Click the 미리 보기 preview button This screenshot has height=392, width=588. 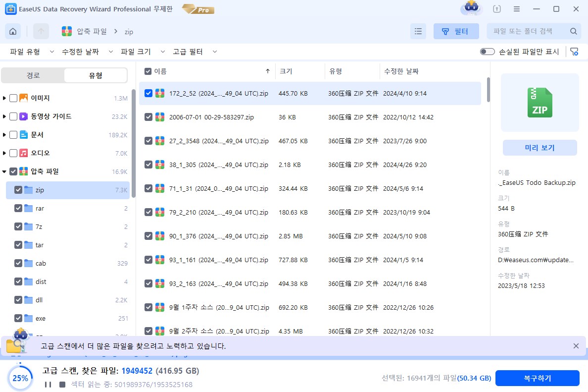pyautogui.click(x=539, y=148)
